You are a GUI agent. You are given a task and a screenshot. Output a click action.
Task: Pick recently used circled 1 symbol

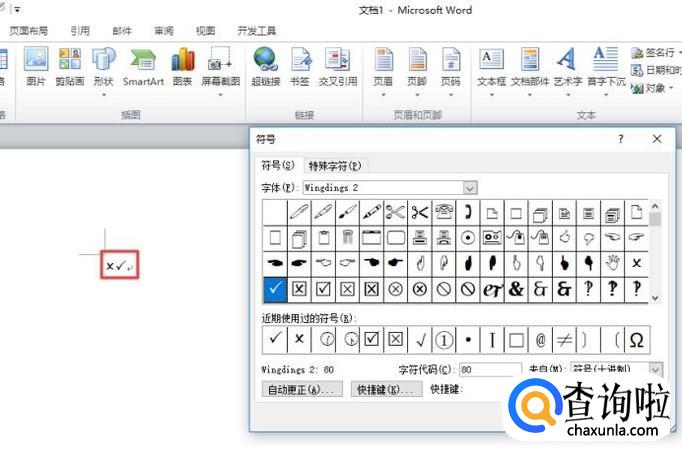[444, 339]
